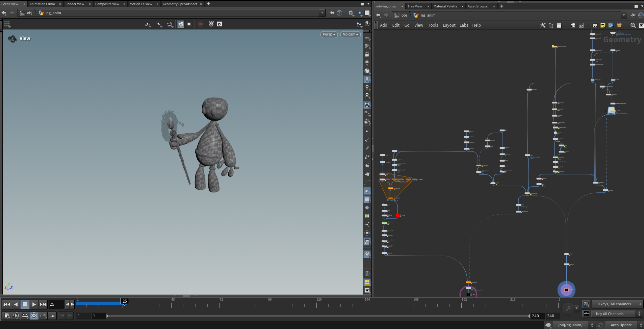Open viewport help question mark icon

(367, 24)
